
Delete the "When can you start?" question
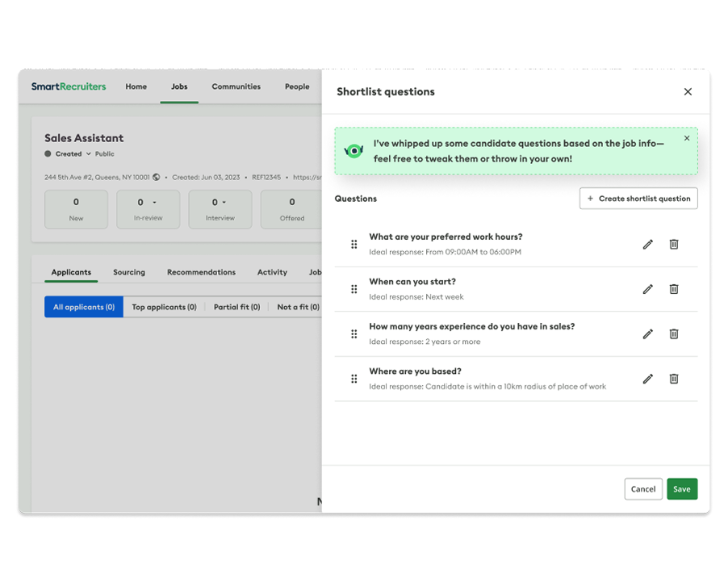(x=674, y=289)
